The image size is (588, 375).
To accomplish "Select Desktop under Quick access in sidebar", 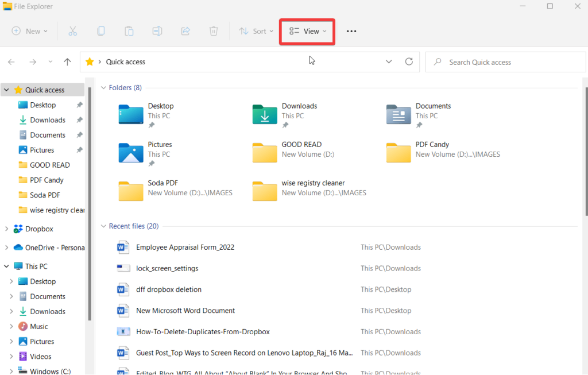I will [x=42, y=105].
